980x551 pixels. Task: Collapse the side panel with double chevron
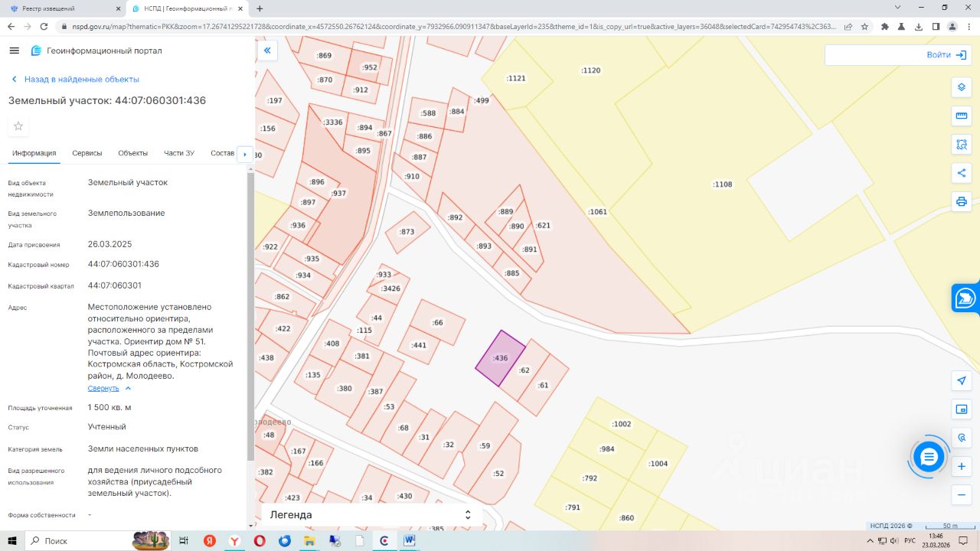267,51
